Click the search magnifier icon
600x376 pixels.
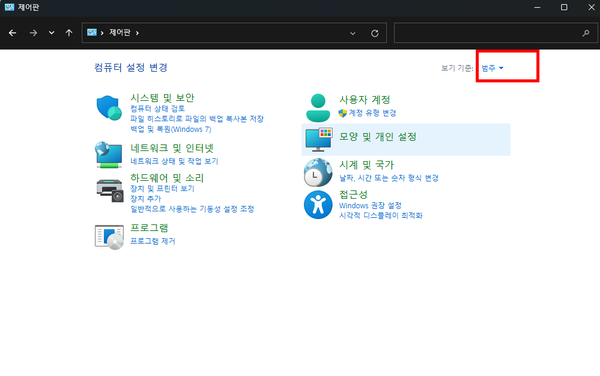(x=586, y=33)
